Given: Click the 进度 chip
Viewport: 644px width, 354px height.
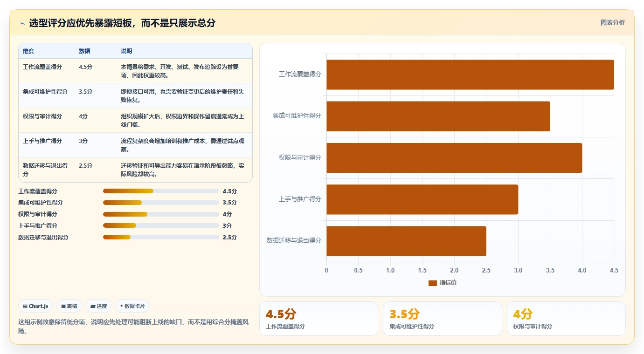Looking at the screenshot, I should coord(98,306).
